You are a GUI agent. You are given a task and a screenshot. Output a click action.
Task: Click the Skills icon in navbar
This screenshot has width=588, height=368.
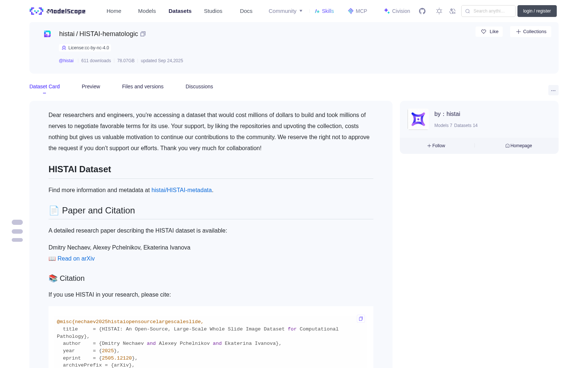317,11
